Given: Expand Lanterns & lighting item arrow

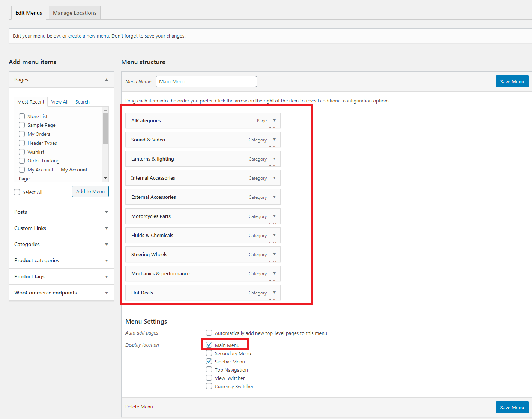Looking at the screenshot, I should click(x=274, y=159).
